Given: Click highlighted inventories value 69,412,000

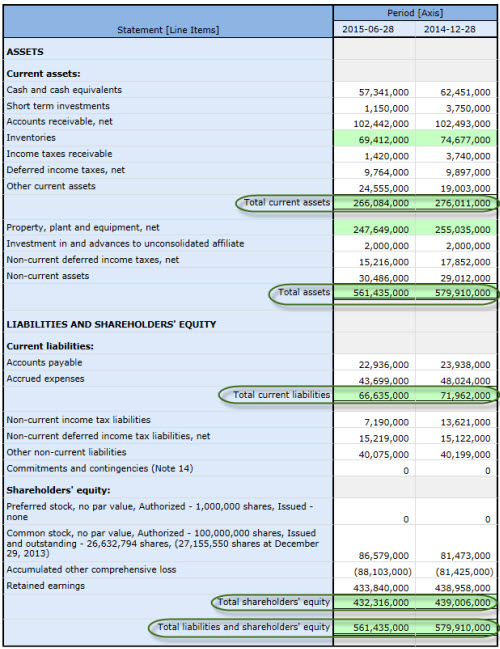Looking at the screenshot, I should click(384, 140).
